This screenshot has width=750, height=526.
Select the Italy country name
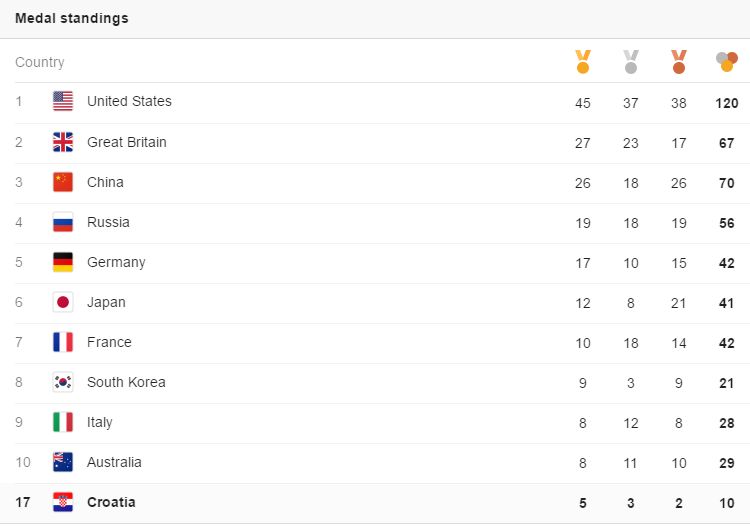pyautogui.click(x=100, y=422)
